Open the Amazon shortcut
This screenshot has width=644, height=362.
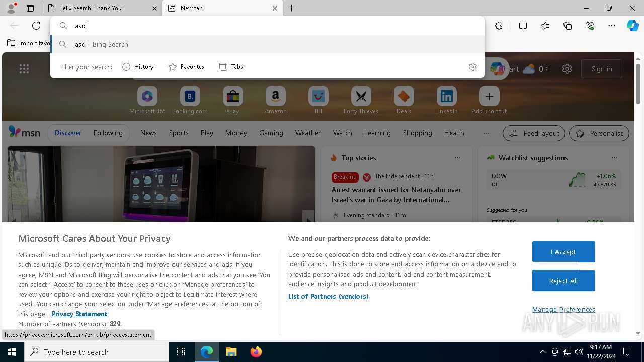point(275,101)
